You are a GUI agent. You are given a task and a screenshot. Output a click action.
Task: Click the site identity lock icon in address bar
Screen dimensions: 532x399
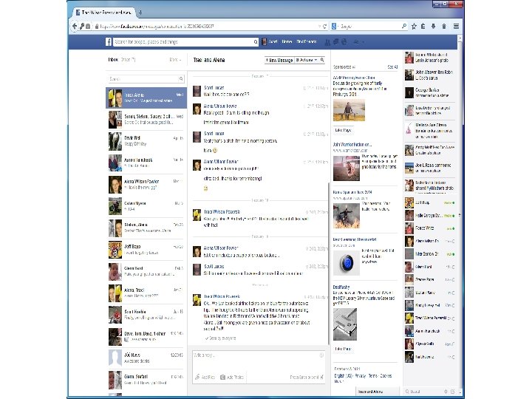tap(97, 26)
